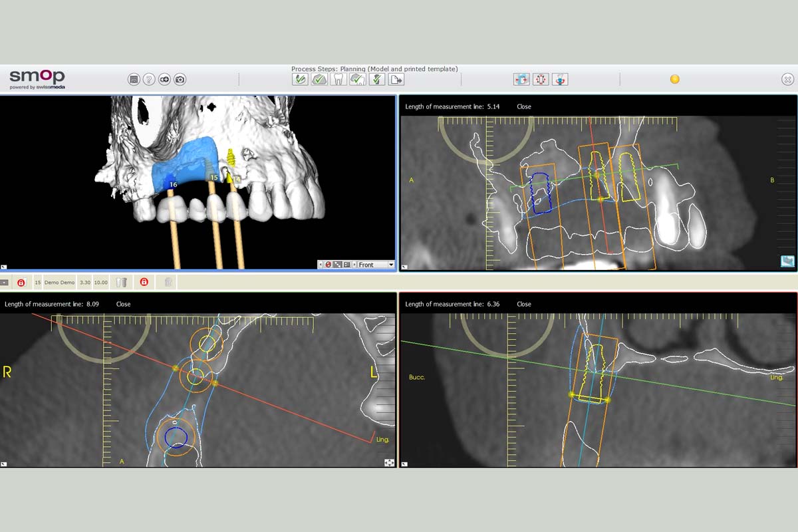Select the first checkmark process step

pyautogui.click(x=300, y=80)
